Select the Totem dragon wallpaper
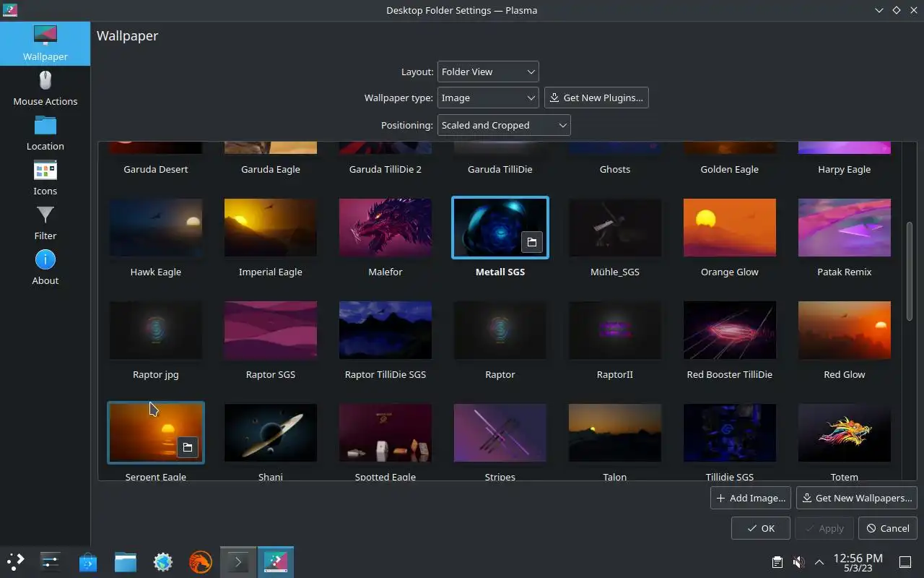 click(844, 433)
